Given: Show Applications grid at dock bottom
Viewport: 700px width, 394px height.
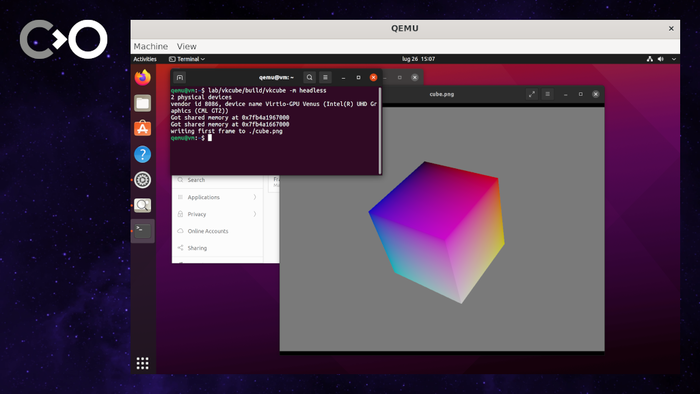Looking at the screenshot, I should point(142,363).
